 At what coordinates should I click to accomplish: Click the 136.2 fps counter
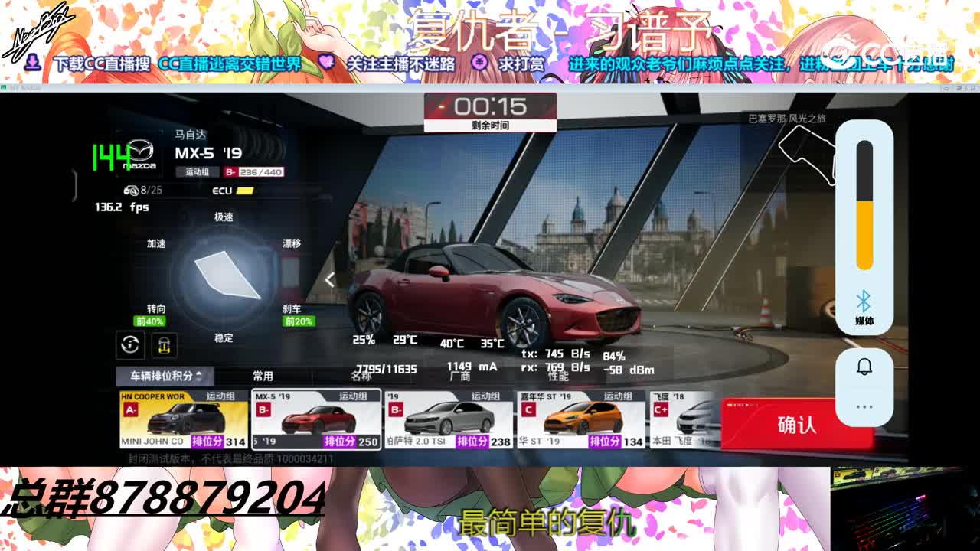coord(122,207)
